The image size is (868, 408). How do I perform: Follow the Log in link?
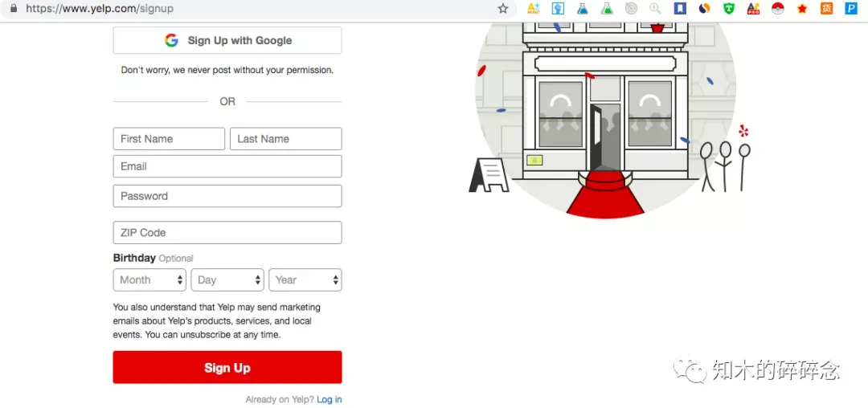click(x=330, y=399)
